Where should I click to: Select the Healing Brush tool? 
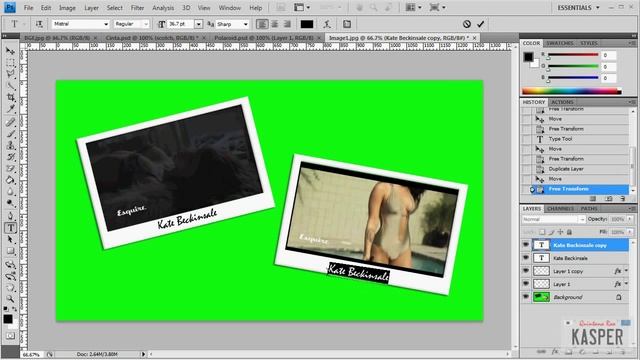[x=10, y=122]
